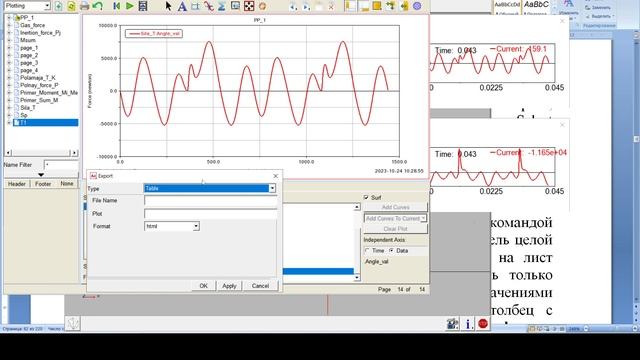Toggle the Surf checkbox
640x360 pixels.
point(366,198)
